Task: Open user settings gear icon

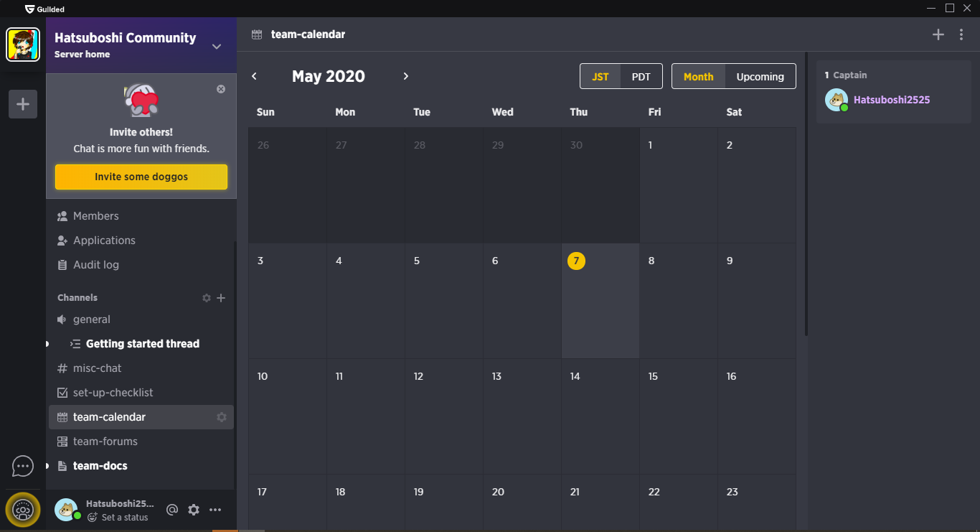Action: click(194, 510)
